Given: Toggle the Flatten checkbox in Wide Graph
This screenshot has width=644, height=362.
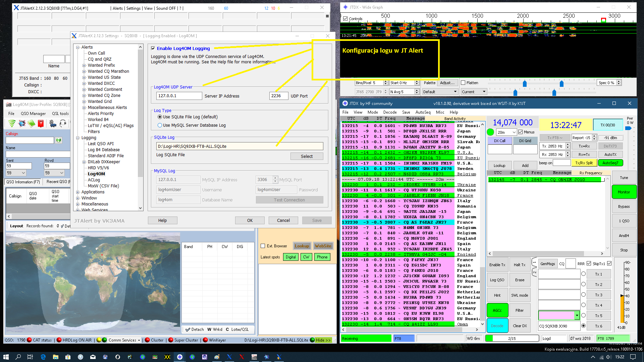Looking at the screenshot, I should 463,83.
